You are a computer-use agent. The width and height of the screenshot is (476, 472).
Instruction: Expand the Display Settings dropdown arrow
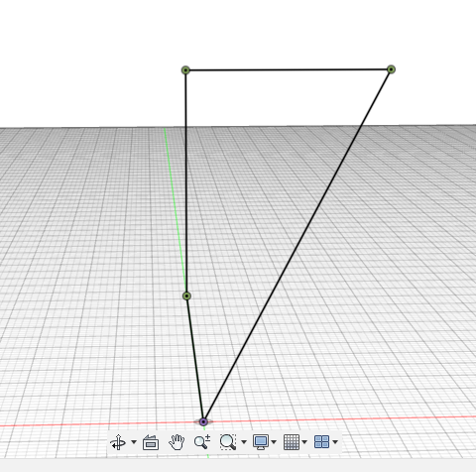(x=274, y=442)
